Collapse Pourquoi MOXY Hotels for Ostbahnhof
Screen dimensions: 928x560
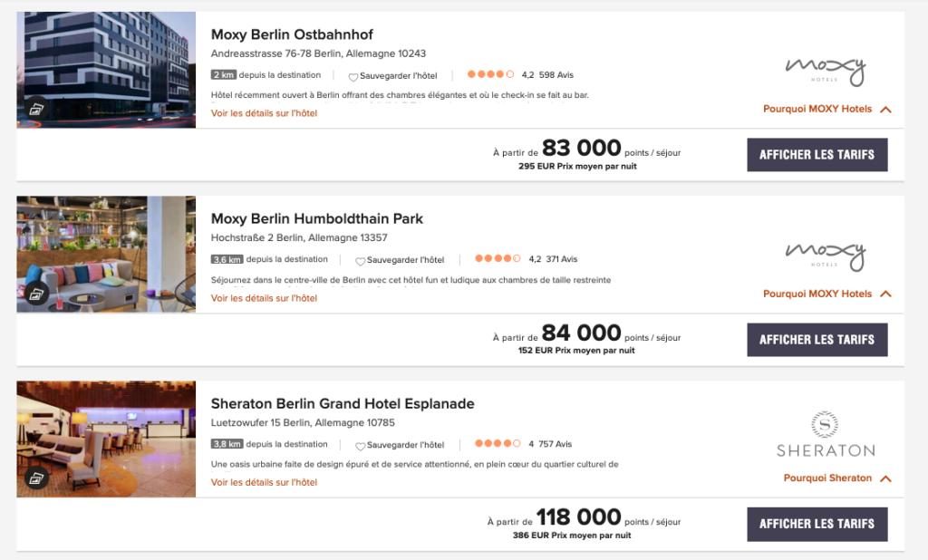[885, 110]
